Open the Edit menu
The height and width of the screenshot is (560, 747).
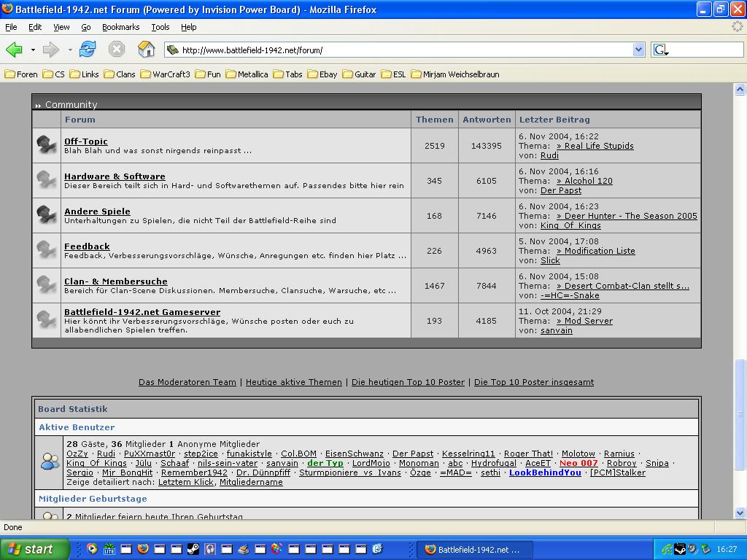[35, 27]
